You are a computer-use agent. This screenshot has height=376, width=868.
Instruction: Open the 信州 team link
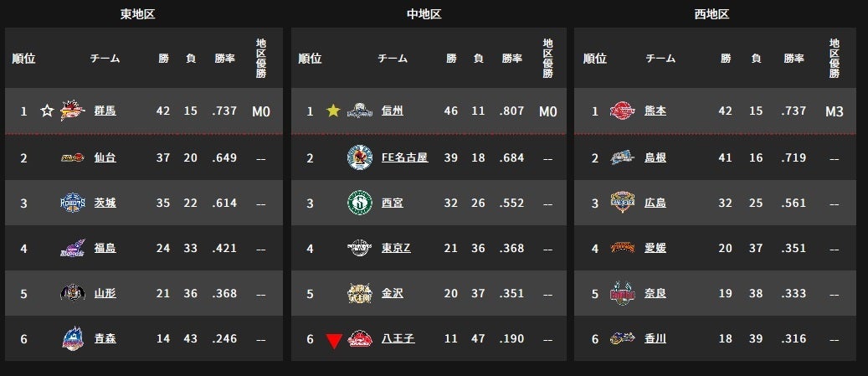pyautogui.click(x=392, y=111)
